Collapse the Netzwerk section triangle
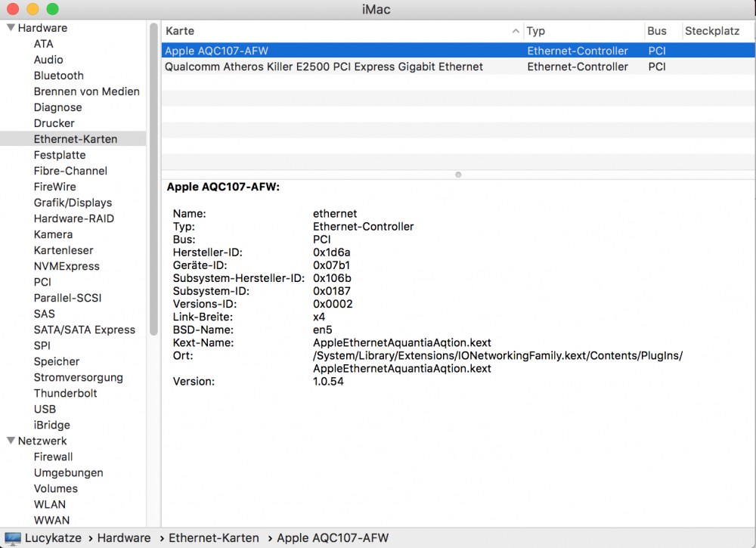Screen dimensions: 756x548 coord(11,441)
